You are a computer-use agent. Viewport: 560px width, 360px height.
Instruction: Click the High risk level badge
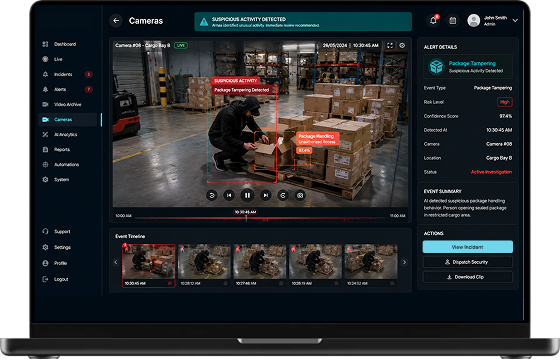504,102
